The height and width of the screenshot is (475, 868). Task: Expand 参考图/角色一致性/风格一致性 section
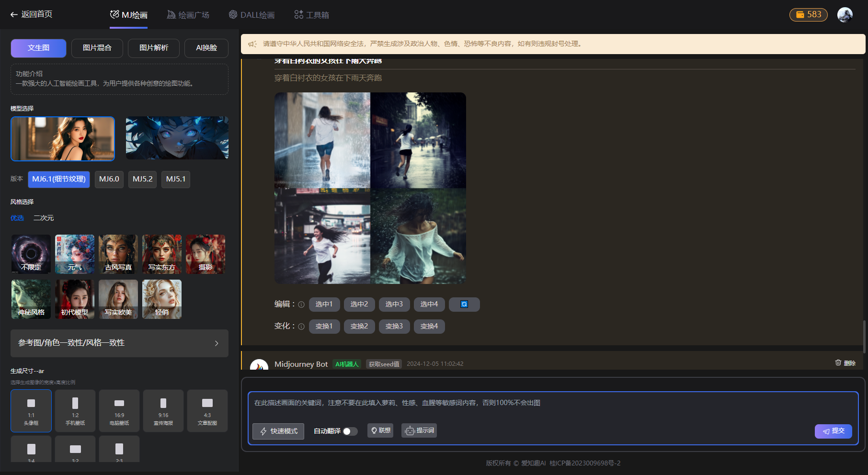pos(119,343)
